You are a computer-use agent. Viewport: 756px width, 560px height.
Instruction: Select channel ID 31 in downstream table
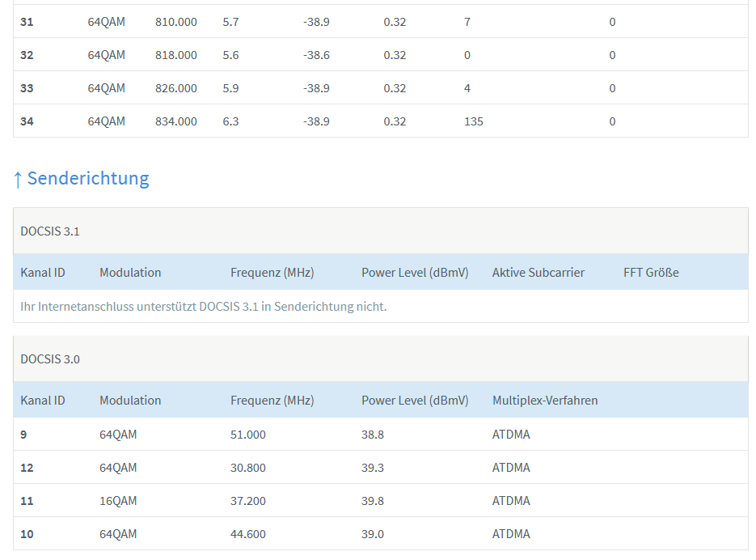27,22
